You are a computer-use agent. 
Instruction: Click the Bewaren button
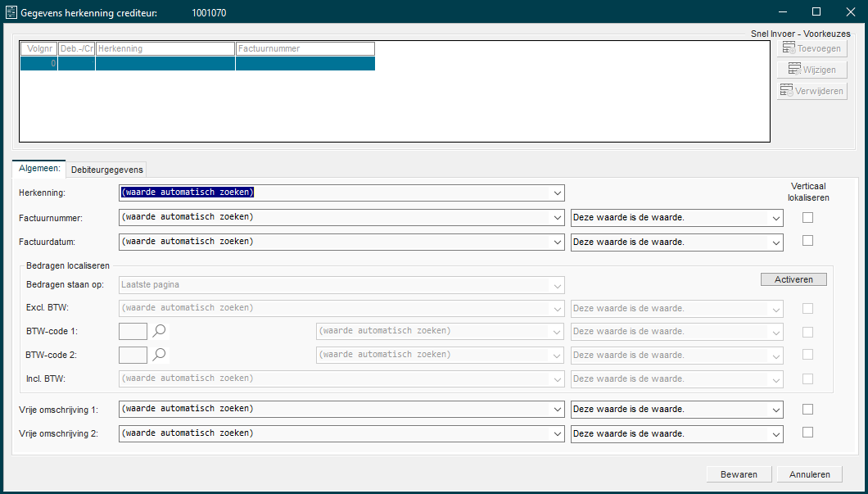click(x=739, y=474)
